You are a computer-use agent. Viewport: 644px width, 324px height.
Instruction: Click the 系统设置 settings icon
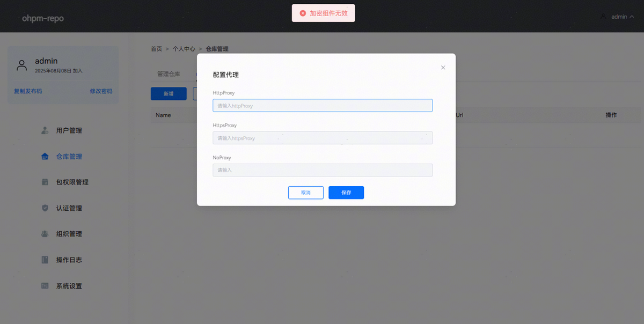click(45, 286)
